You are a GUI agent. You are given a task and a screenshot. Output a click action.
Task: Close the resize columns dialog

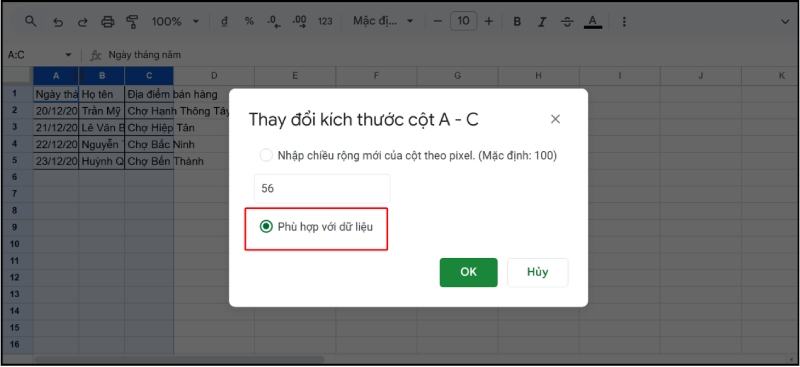tap(556, 119)
